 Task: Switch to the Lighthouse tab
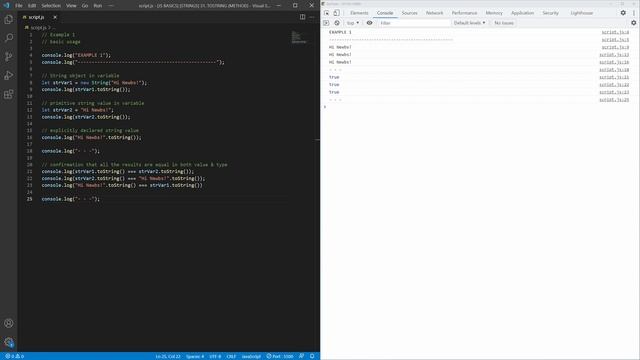click(582, 13)
